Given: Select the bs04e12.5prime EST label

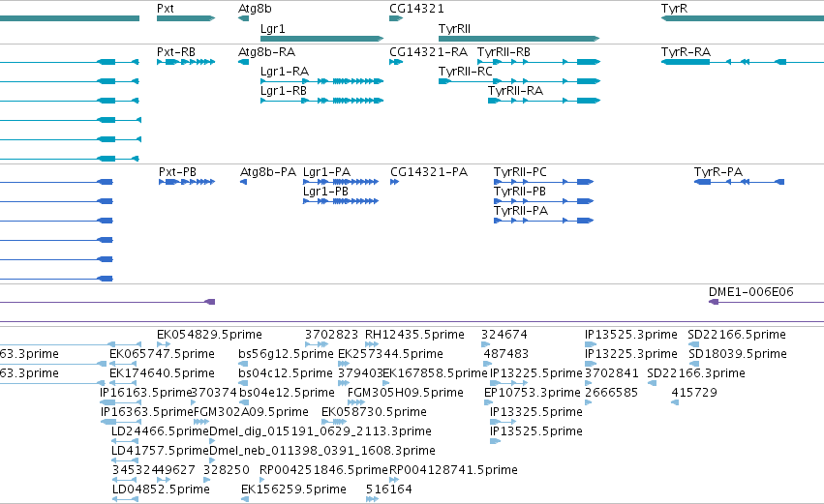Looking at the screenshot, I should tap(287, 393).
